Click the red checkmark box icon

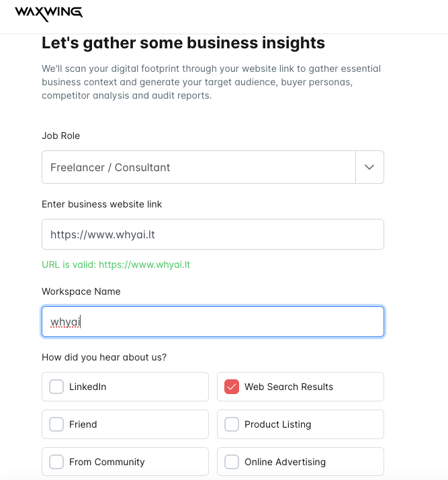pyautogui.click(x=232, y=387)
